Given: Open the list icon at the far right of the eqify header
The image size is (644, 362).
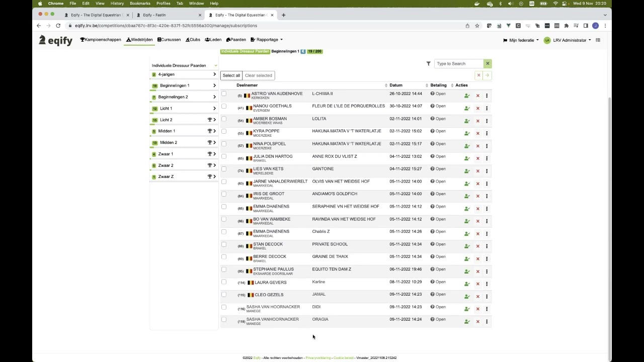Looking at the screenshot, I should pos(598,40).
